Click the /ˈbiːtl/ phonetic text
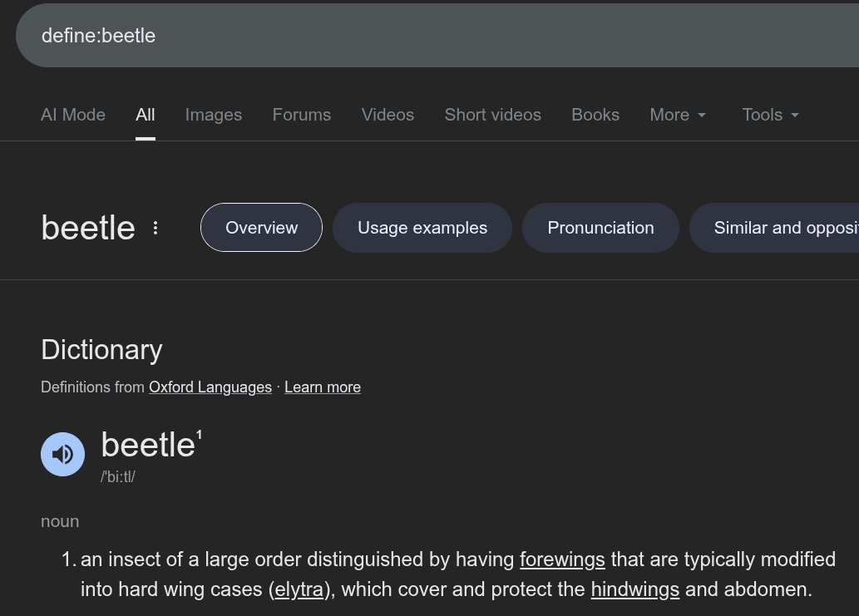The height and width of the screenshot is (616, 859). (x=118, y=477)
